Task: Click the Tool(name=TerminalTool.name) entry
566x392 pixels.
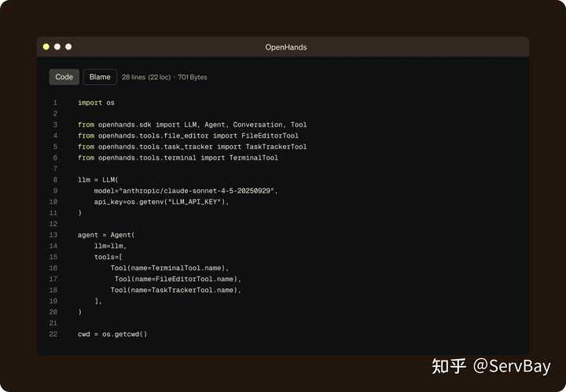Action: 169,268
